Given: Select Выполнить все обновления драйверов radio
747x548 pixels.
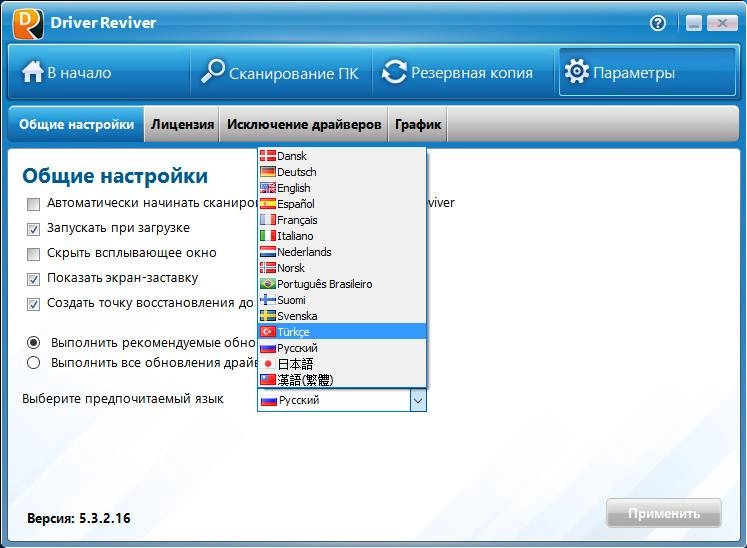Looking at the screenshot, I should (33, 363).
